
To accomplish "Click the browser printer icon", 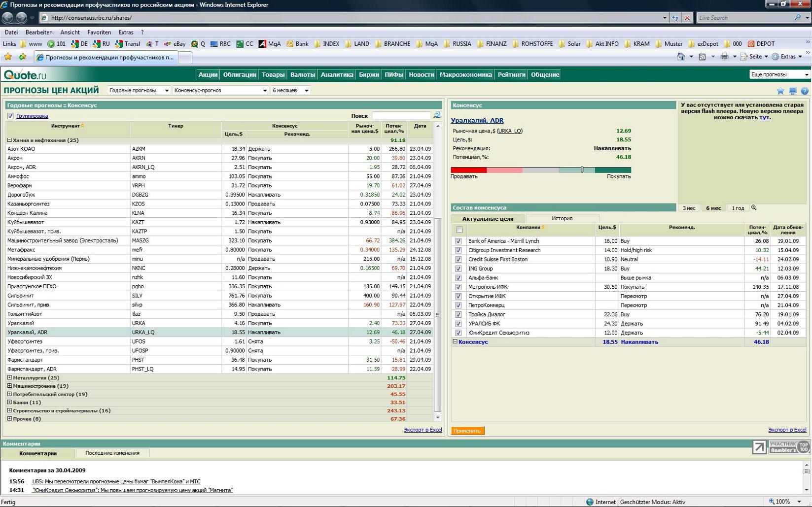I will tap(724, 57).
